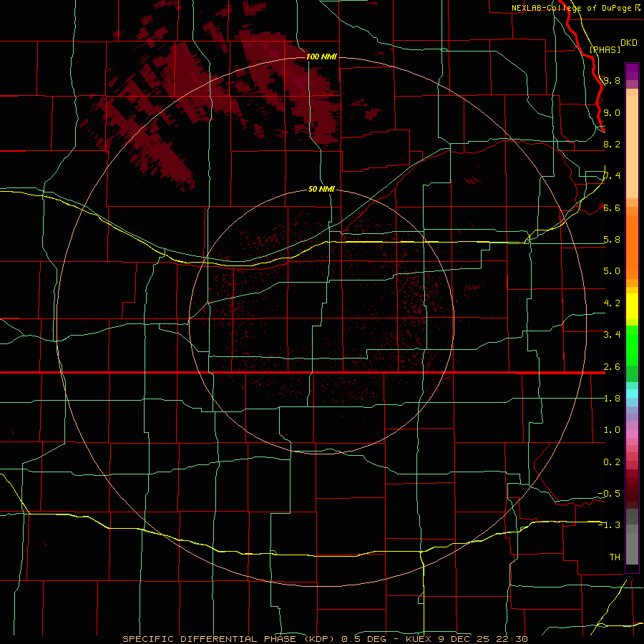Click the "DKD" label above the color scale
Image resolution: width=644 pixels, height=644 pixels.
click(x=628, y=43)
